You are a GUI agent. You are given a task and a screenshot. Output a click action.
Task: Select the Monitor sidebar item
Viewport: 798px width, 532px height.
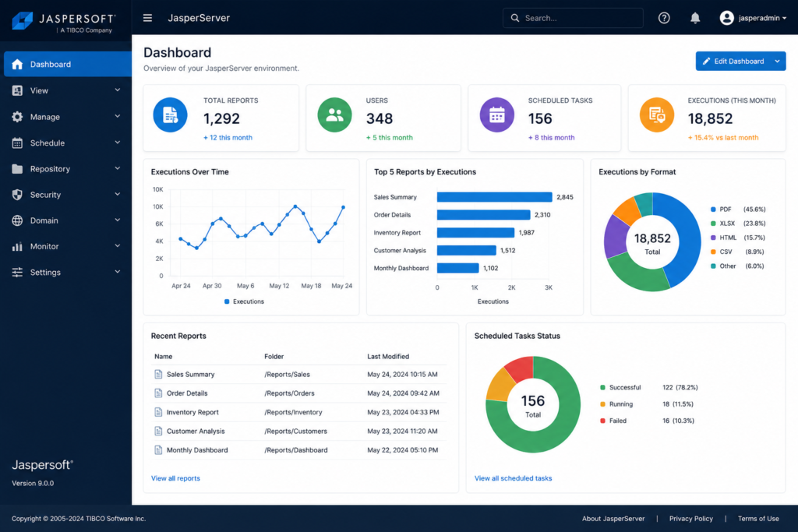click(68, 246)
